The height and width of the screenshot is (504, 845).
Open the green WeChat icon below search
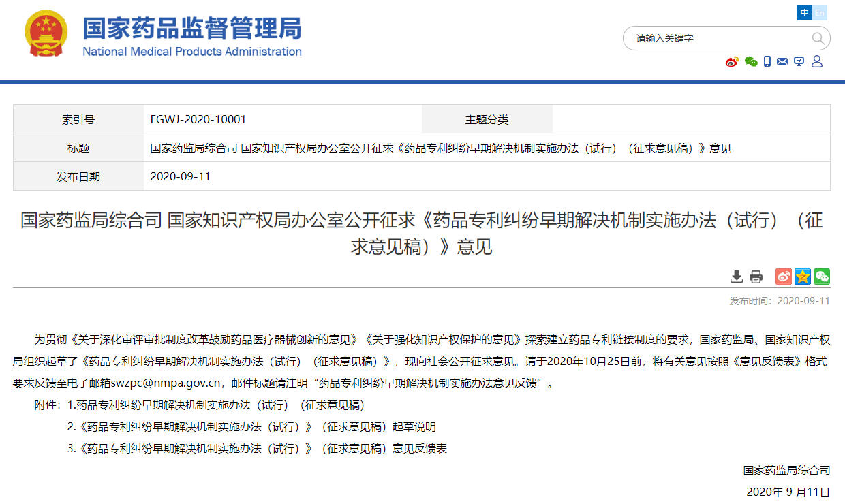[751, 62]
